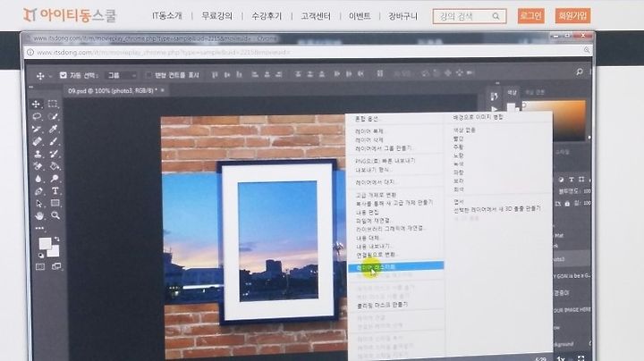Open the Edit Toolbar three-dots icon

pyautogui.click(x=39, y=228)
